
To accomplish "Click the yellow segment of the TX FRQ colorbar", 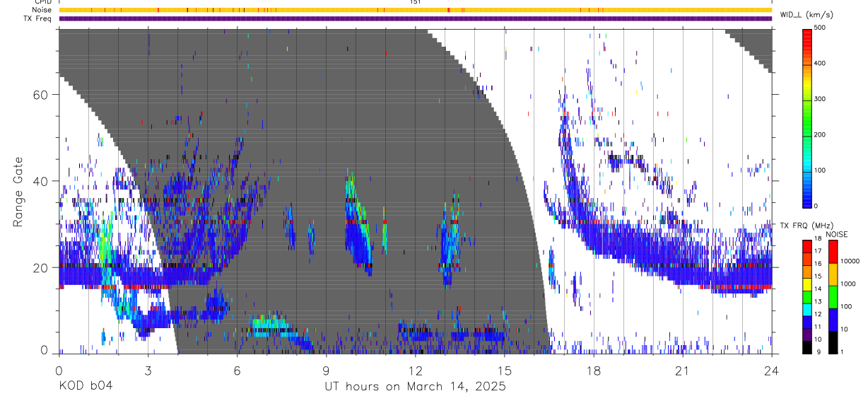I will [x=807, y=283].
